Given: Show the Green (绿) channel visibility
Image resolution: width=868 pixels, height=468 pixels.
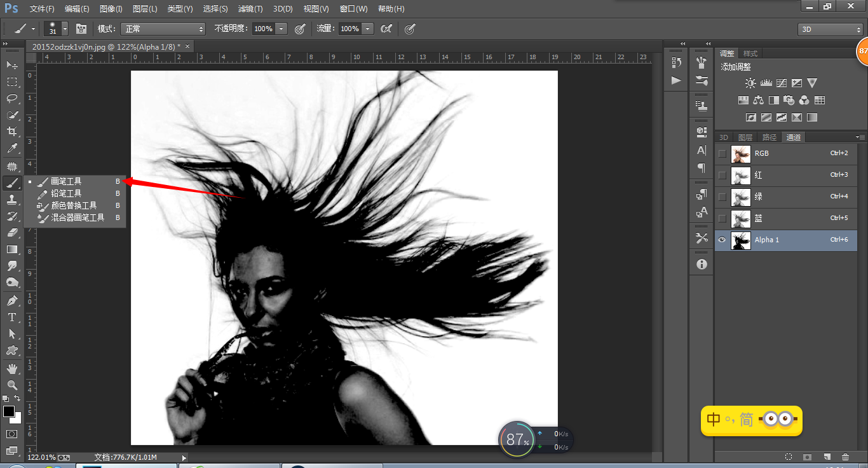Looking at the screenshot, I should click(722, 196).
